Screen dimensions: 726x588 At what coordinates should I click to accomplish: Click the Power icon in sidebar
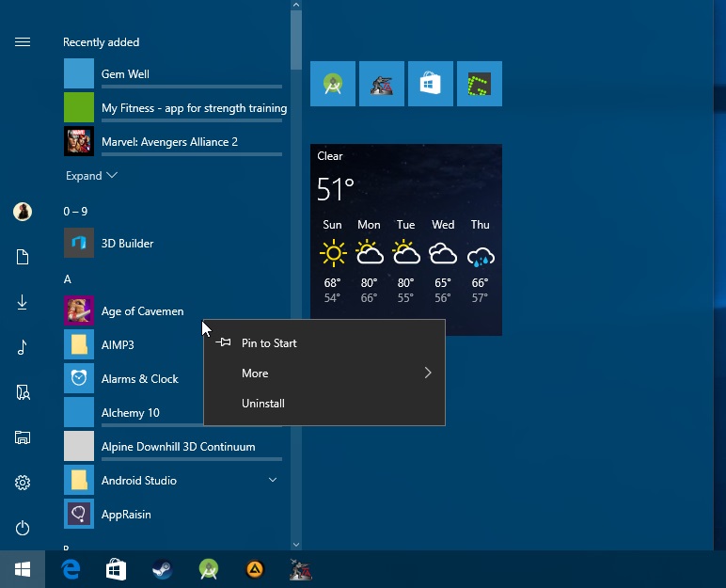[23, 528]
